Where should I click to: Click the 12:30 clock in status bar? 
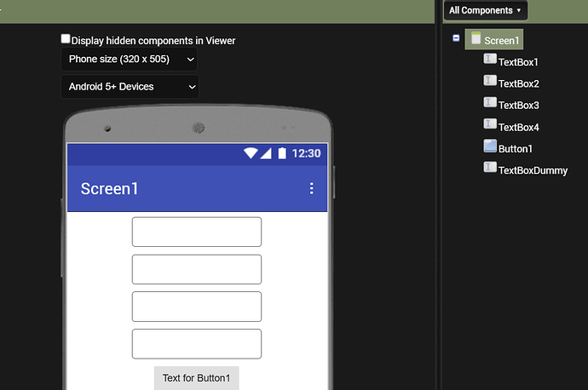point(307,153)
